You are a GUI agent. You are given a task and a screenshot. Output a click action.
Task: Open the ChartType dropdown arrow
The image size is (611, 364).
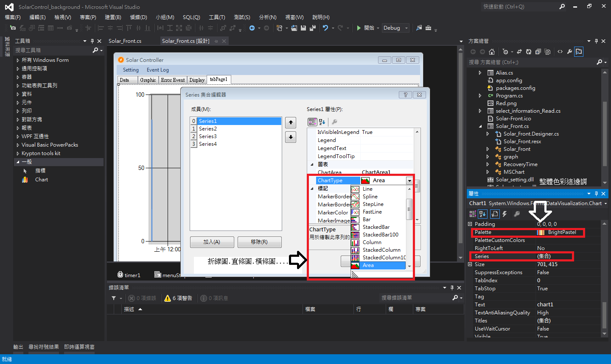point(409,181)
